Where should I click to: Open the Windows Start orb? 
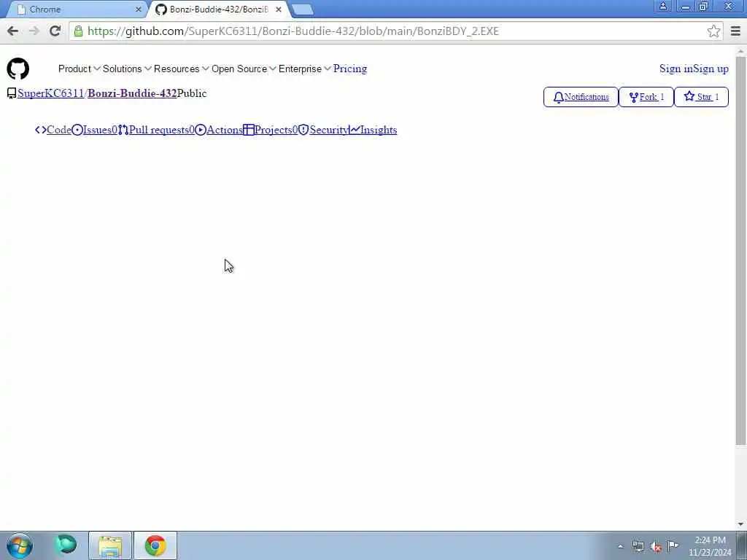coord(20,545)
